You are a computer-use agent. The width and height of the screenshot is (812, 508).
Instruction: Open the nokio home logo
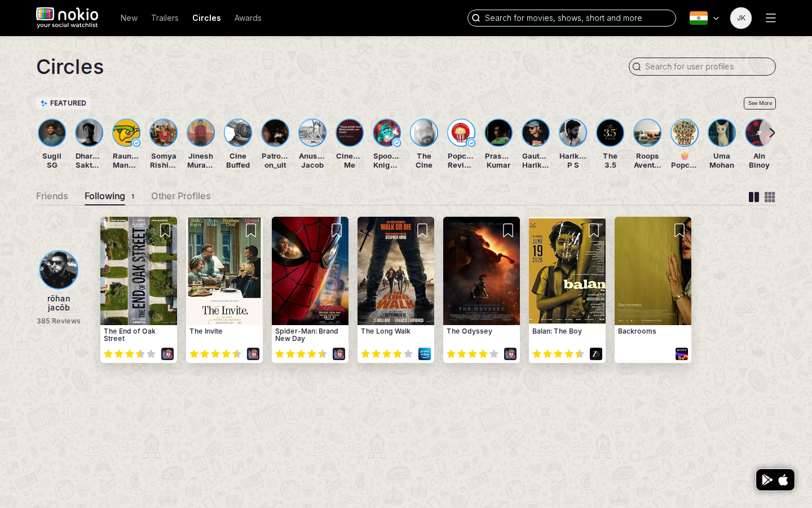(67, 17)
